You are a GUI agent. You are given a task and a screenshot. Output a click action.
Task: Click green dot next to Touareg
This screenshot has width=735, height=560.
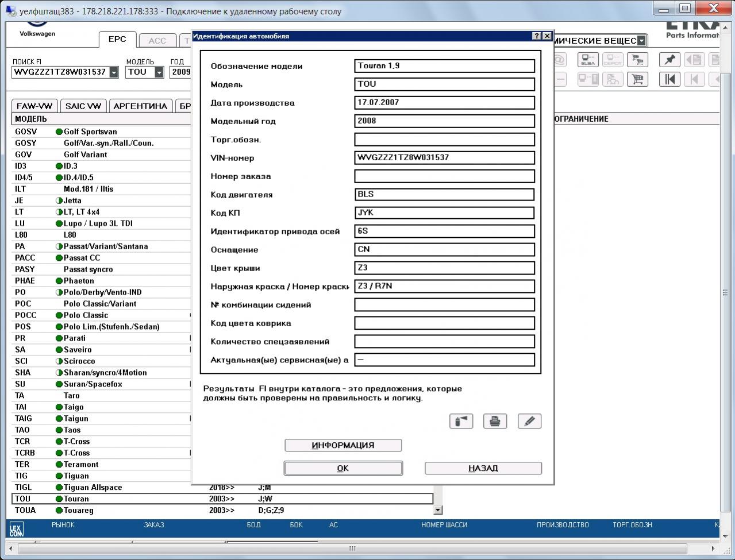59,510
